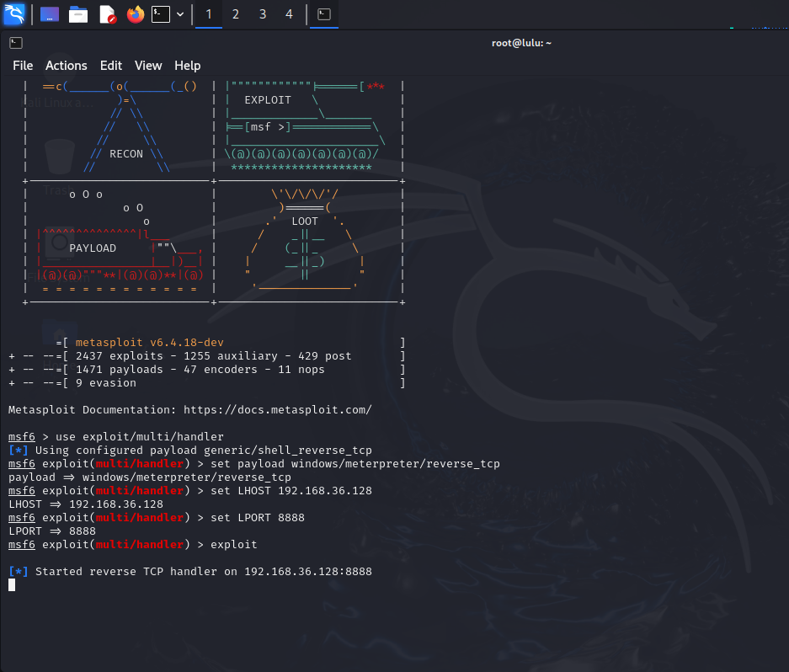This screenshot has height=672, width=789.
Task: Click 'set payload windows/meterpreter/reverse_tcp' command
Action: (355, 464)
